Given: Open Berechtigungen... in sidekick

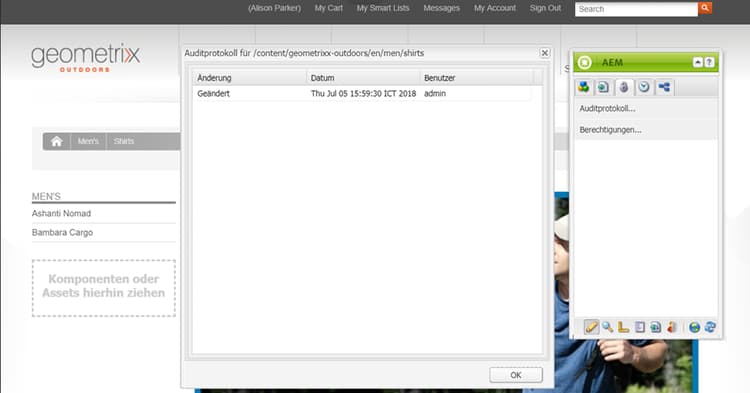Looking at the screenshot, I should click(x=610, y=130).
